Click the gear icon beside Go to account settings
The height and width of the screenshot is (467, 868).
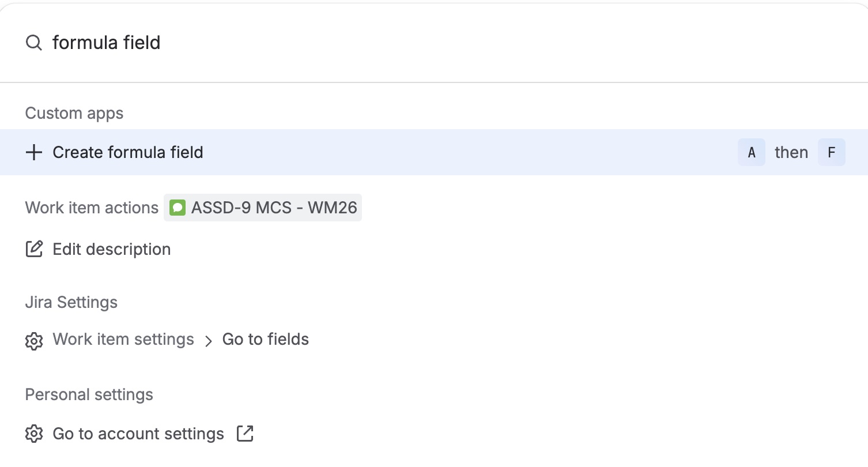pyautogui.click(x=34, y=434)
